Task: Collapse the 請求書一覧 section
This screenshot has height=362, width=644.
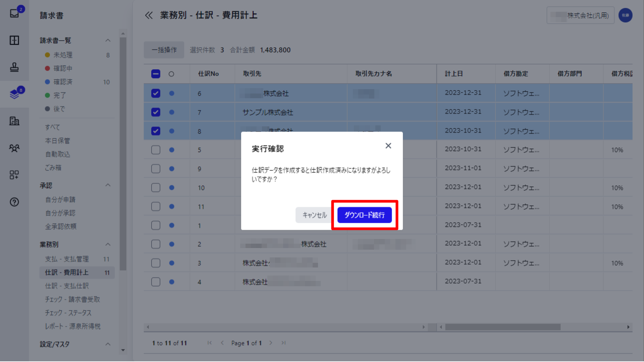Action: (x=108, y=41)
